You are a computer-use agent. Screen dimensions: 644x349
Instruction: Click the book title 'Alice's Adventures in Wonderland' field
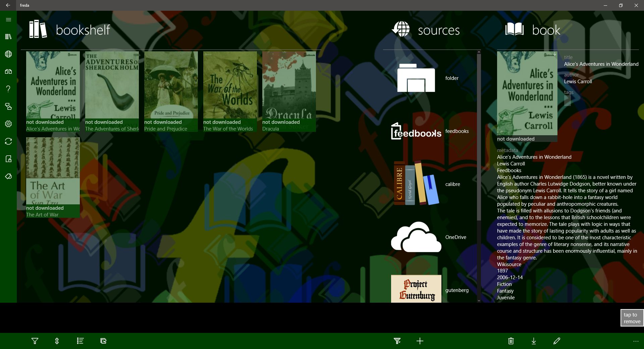pyautogui.click(x=601, y=64)
